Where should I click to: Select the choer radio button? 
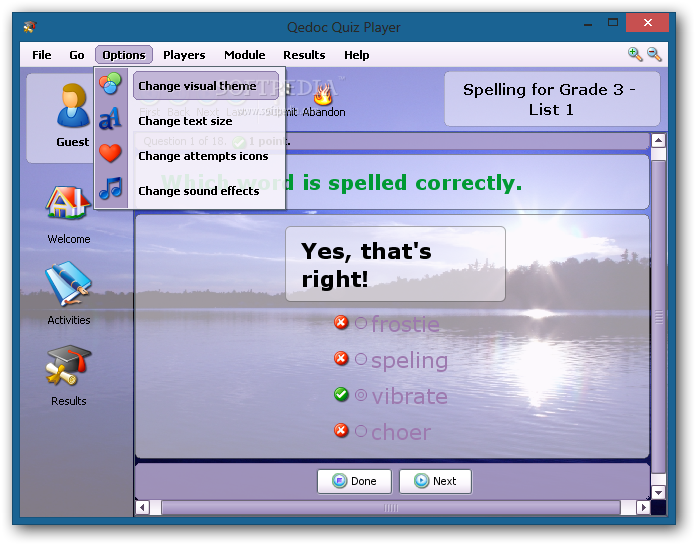pyautogui.click(x=361, y=430)
